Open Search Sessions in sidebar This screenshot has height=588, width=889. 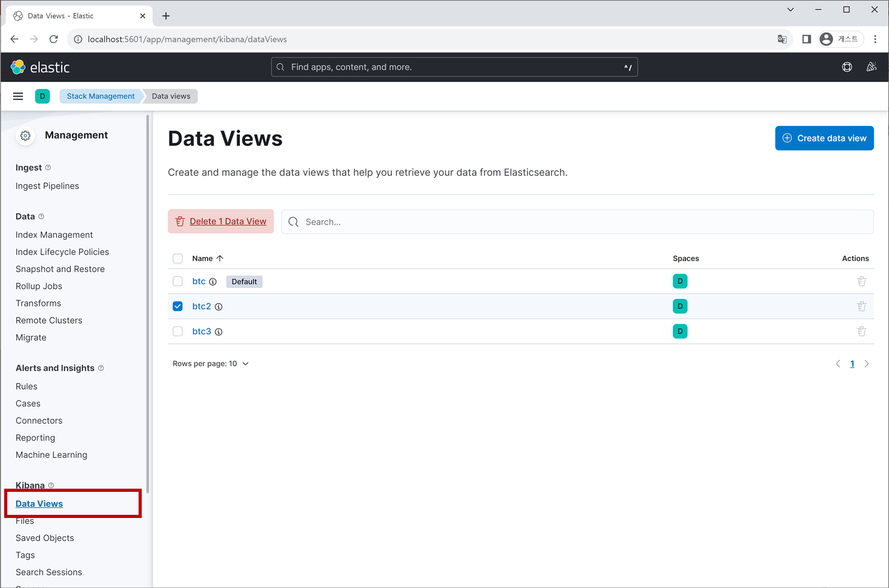click(x=49, y=572)
